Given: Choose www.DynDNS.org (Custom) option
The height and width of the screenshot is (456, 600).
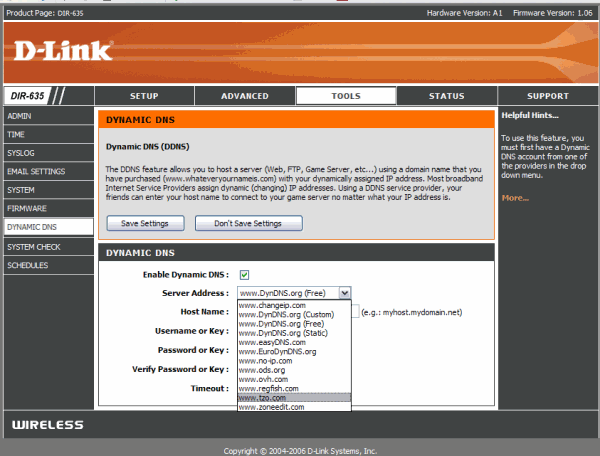Looking at the screenshot, I should (294, 314).
